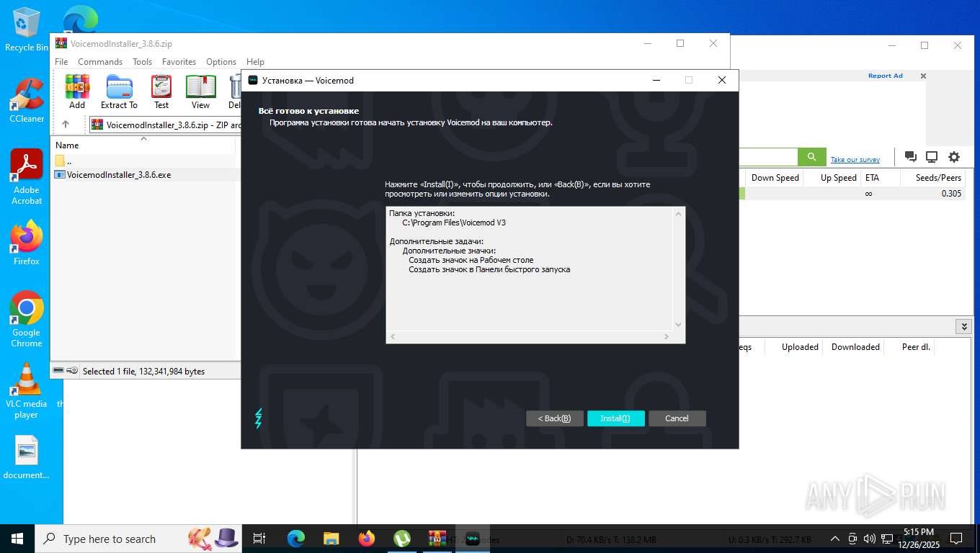
Task: Open the Commands menu in WinRAR
Action: click(x=100, y=62)
